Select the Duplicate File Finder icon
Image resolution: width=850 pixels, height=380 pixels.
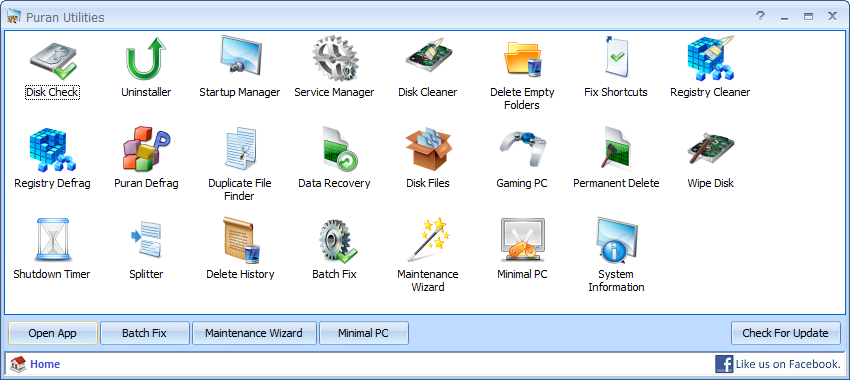240,149
